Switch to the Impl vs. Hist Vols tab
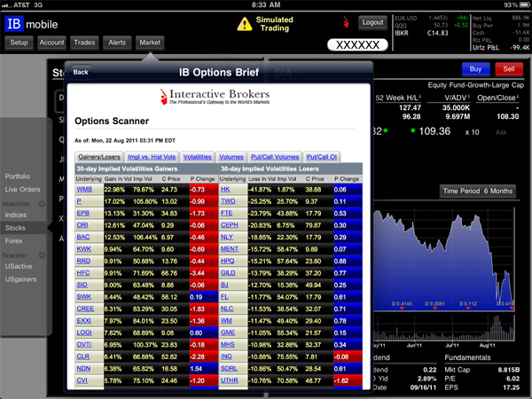The height and width of the screenshot is (399, 532). [x=150, y=157]
